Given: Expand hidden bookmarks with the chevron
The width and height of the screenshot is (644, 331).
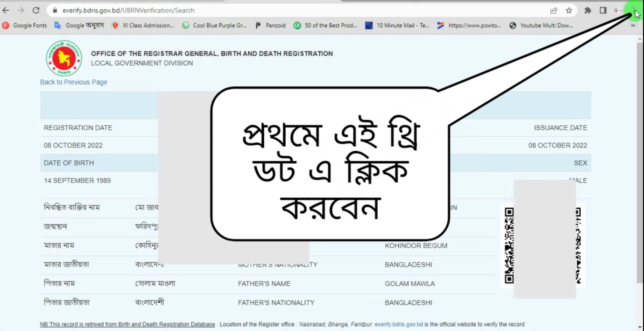Looking at the screenshot, I should tap(633, 25).
